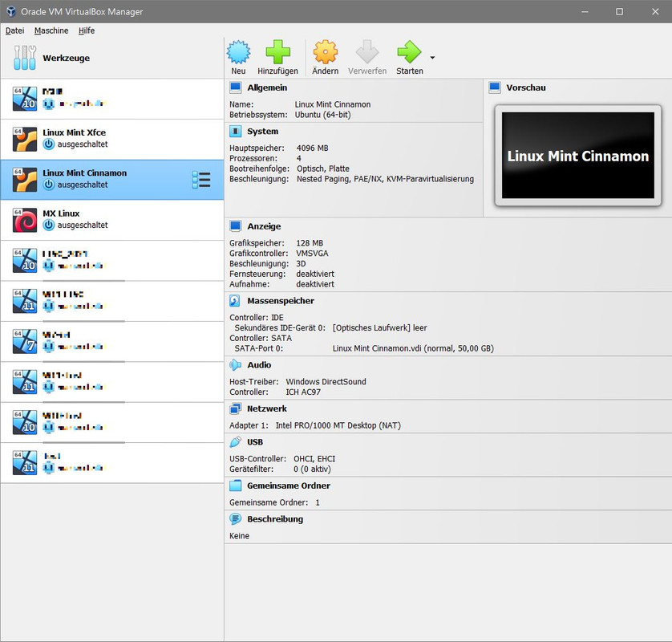The height and width of the screenshot is (642, 672).
Task: Click the Linux Mint Cinnamon preview thumbnail
Action: click(x=577, y=155)
